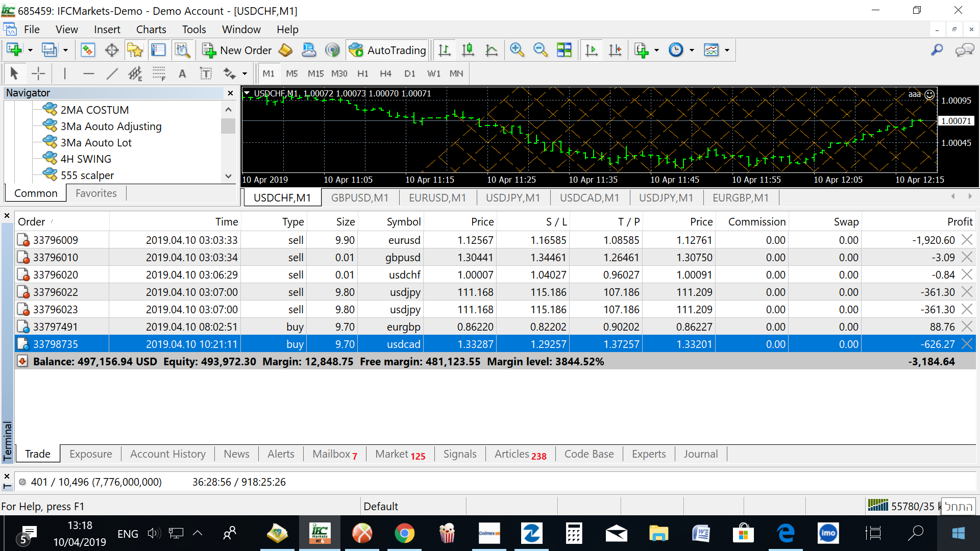The image size is (980, 551).
Task: Toggle Chart Shift icon
Action: (615, 50)
